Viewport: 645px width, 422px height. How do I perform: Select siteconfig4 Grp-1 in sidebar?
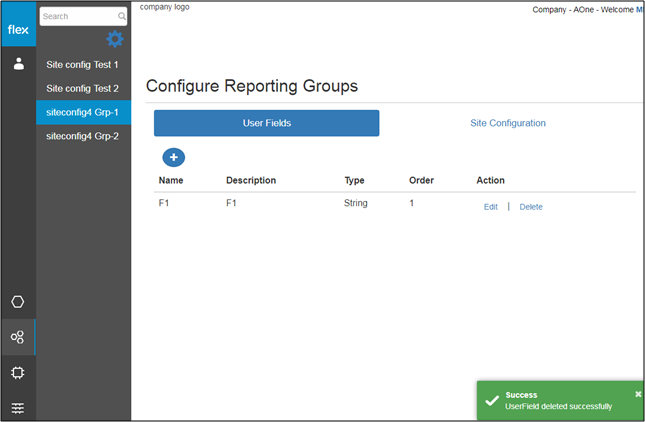point(83,112)
